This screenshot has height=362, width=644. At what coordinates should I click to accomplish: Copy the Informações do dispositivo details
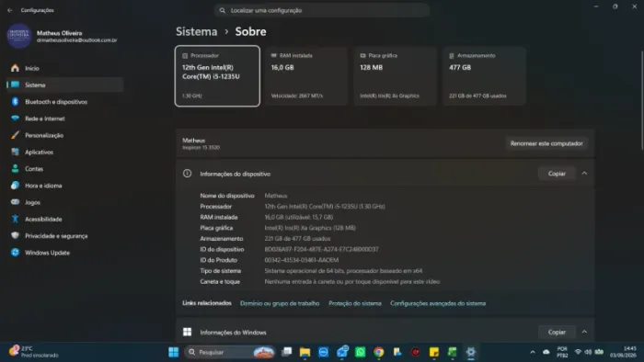(x=557, y=174)
